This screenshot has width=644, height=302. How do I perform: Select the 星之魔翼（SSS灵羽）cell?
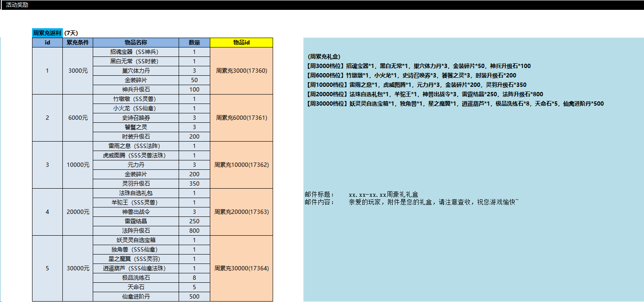tap(136, 259)
